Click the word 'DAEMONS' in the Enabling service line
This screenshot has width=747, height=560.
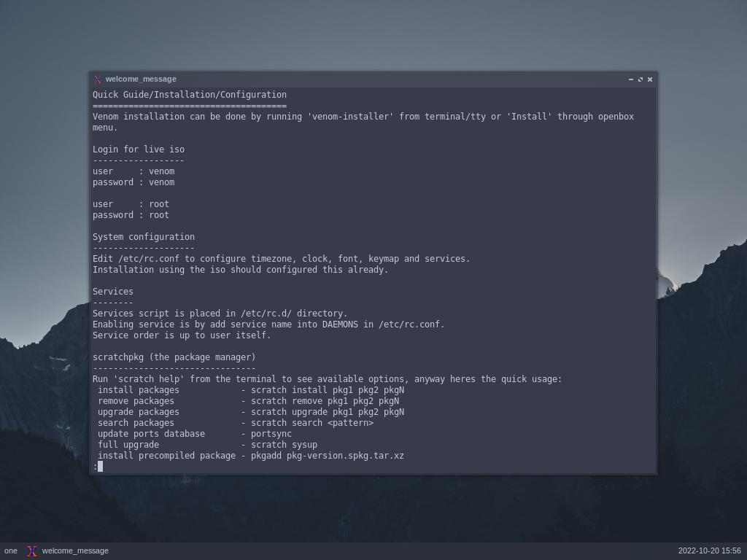(340, 324)
